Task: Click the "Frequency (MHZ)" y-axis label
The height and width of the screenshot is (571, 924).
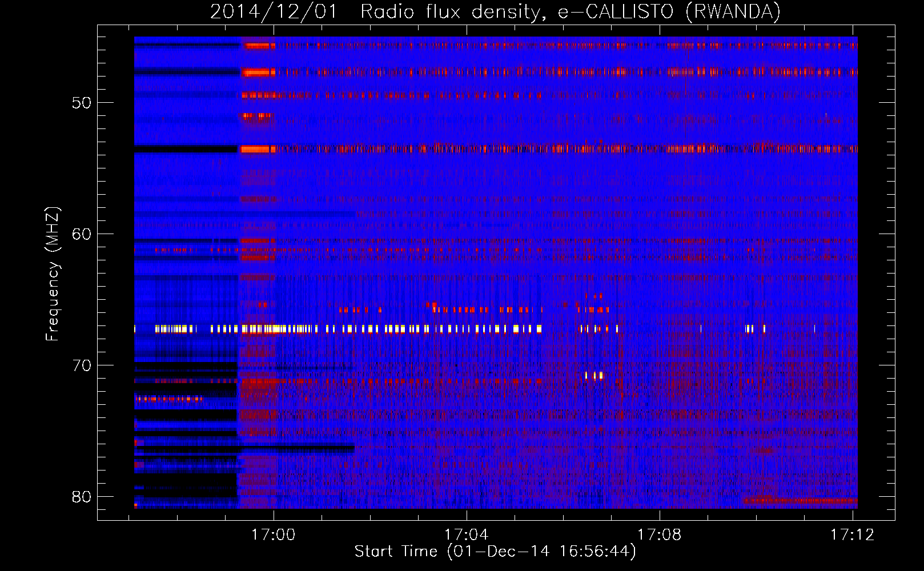Action: click(x=53, y=274)
